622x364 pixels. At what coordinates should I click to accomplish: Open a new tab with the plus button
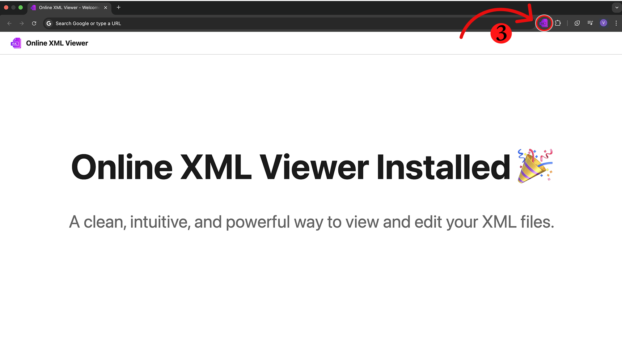click(118, 8)
